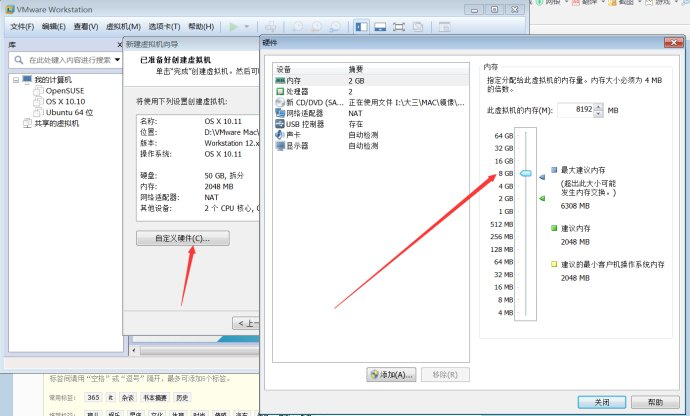Select 共享的虚拟机 in the library
Viewport: 690px width, 416px height.
(57, 123)
